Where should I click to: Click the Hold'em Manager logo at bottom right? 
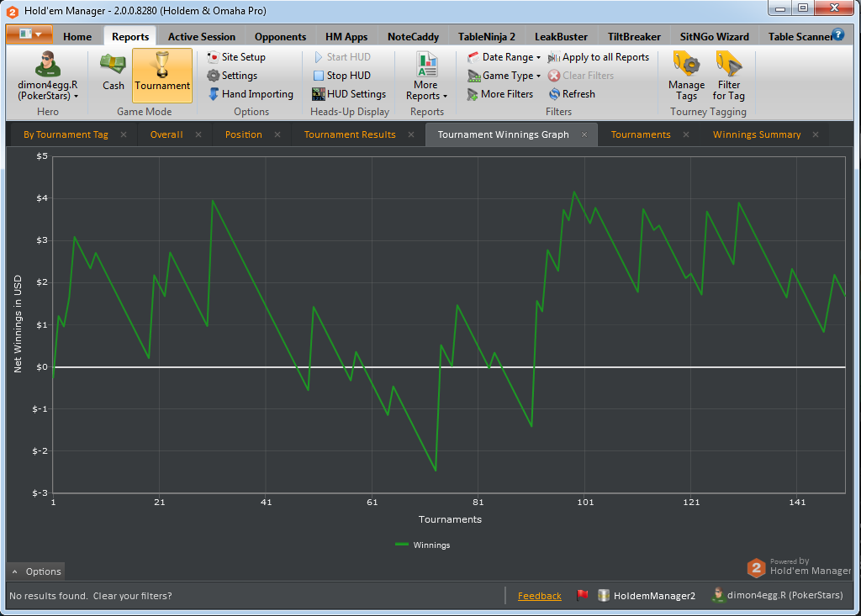coord(799,567)
